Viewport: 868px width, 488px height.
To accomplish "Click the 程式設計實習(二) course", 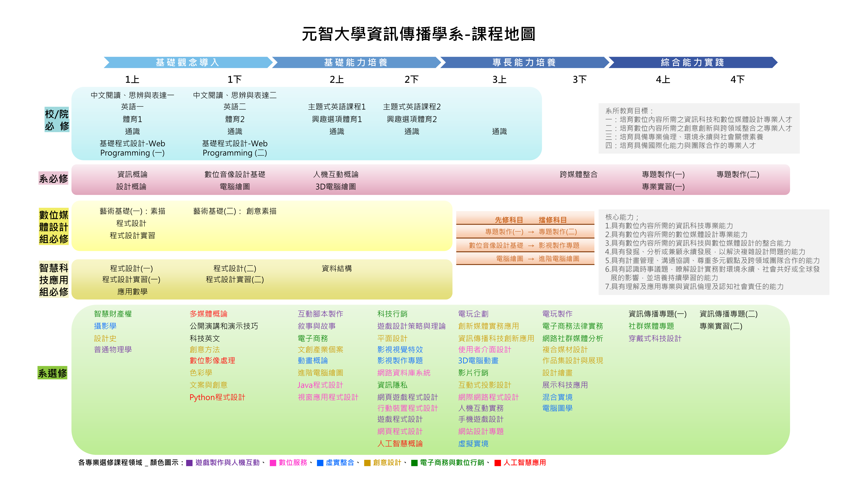I will click(x=235, y=279).
